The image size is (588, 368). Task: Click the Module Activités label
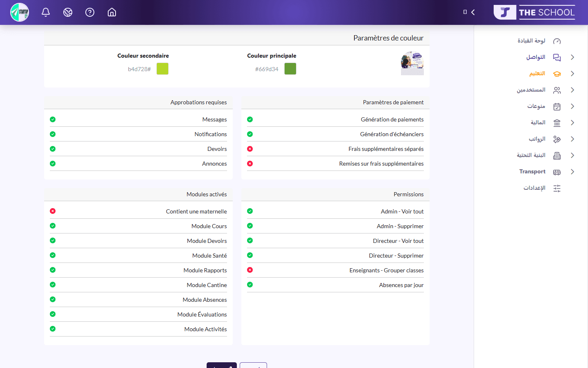(x=205, y=329)
